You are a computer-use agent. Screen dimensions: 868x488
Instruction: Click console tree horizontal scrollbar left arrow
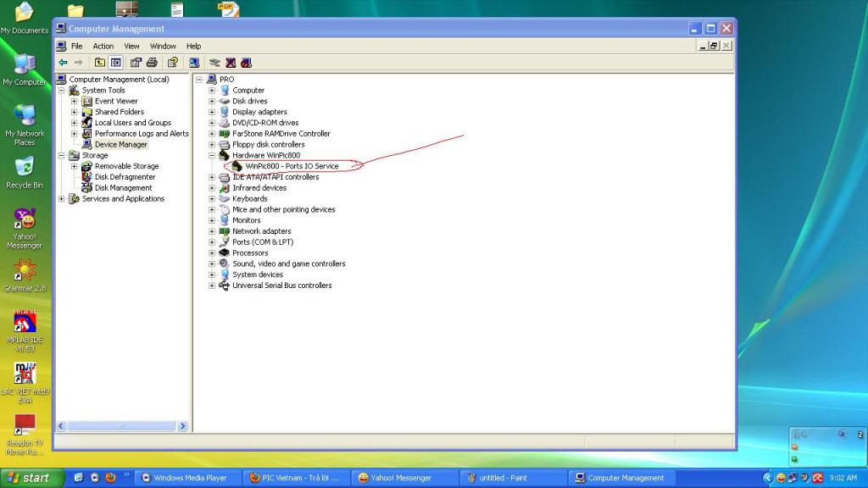[61, 426]
